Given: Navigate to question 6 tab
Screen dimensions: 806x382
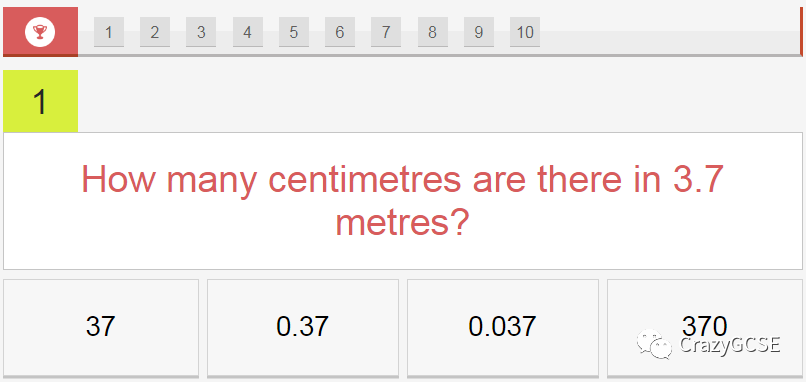Looking at the screenshot, I should 340,32.
